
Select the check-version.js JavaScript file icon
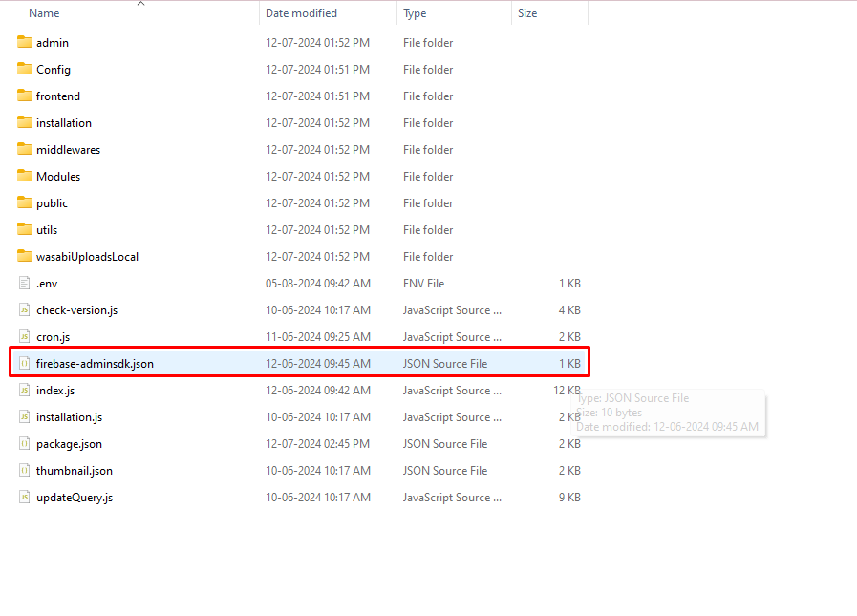25,310
